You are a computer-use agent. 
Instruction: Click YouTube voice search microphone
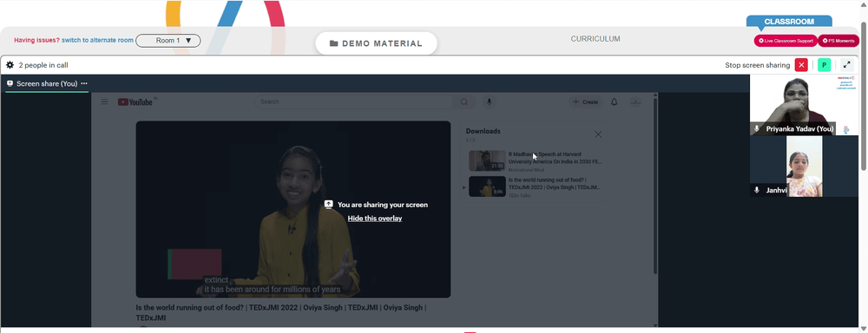(x=489, y=101)
